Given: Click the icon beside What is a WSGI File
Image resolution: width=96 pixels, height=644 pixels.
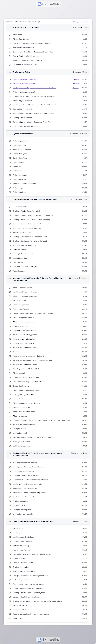Looking at the screenshot, I should 10,606.
